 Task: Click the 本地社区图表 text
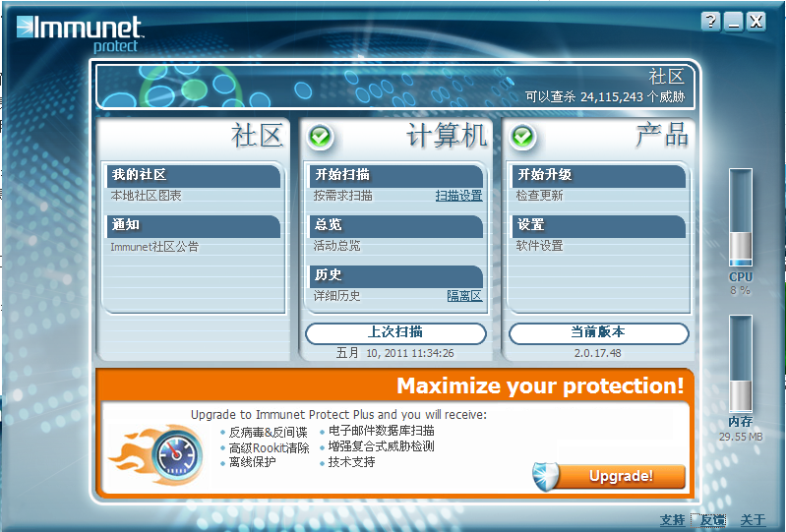click(x=146, y=196)
